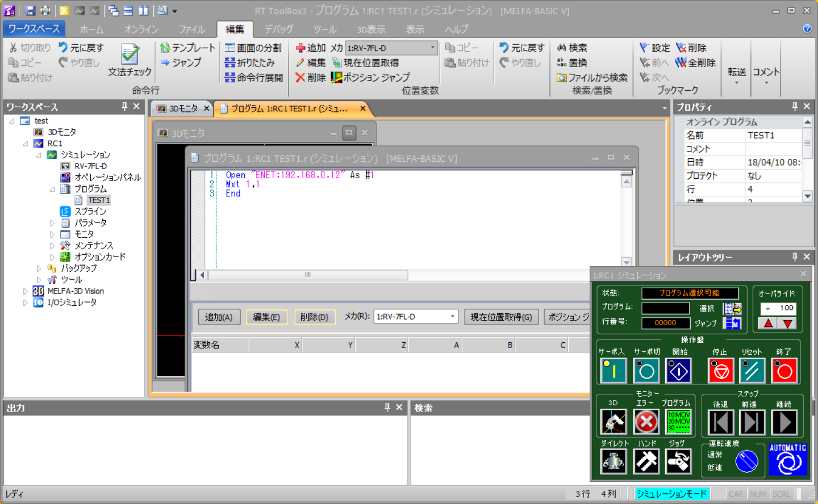Open the 3D monitor from simulation panel
The width and height of the screenshot is (818, 504).
coord(613,422)
